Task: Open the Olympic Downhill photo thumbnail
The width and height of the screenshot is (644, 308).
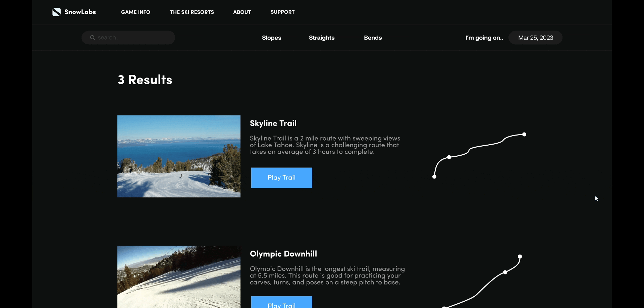Action: 179,277
